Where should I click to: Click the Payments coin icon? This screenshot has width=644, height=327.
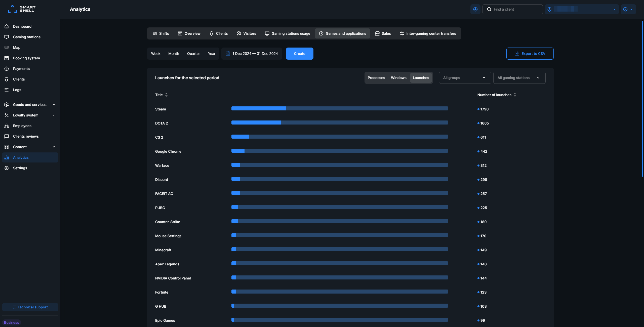pos(7,69)
